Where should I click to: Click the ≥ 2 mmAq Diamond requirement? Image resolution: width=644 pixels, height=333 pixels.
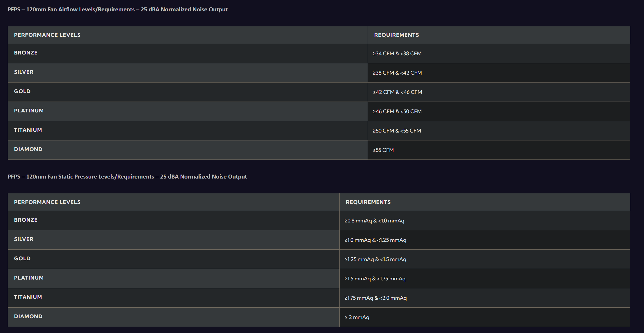coord(357,317)
